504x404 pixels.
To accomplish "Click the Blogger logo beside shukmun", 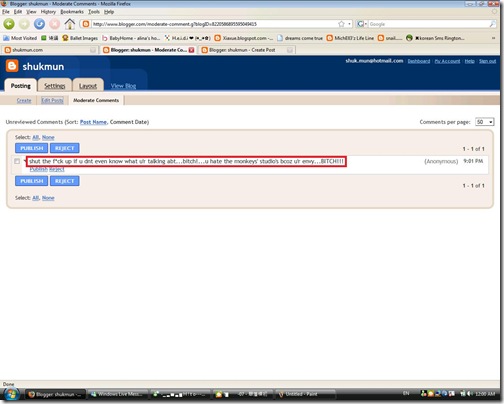I will coord(12,66).
